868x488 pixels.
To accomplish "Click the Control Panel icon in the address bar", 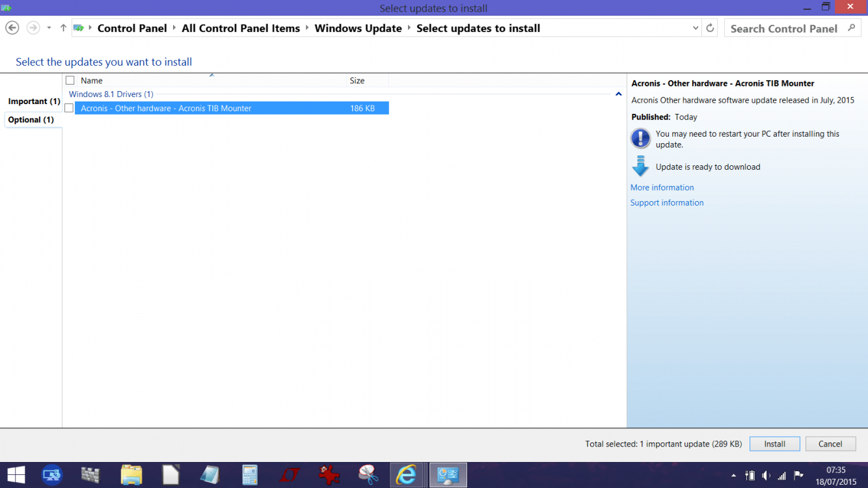I will click(79, 28).
